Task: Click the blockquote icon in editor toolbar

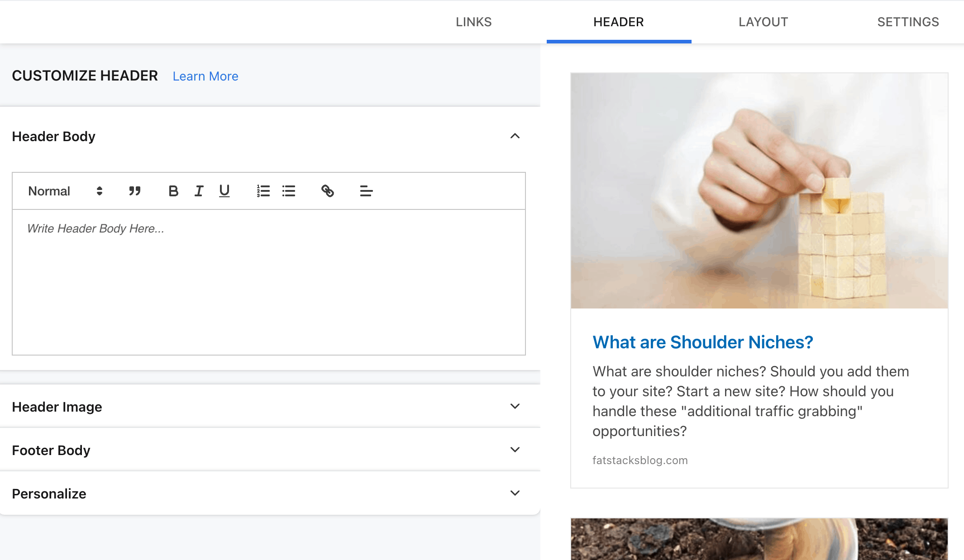Action: point(134,191)
